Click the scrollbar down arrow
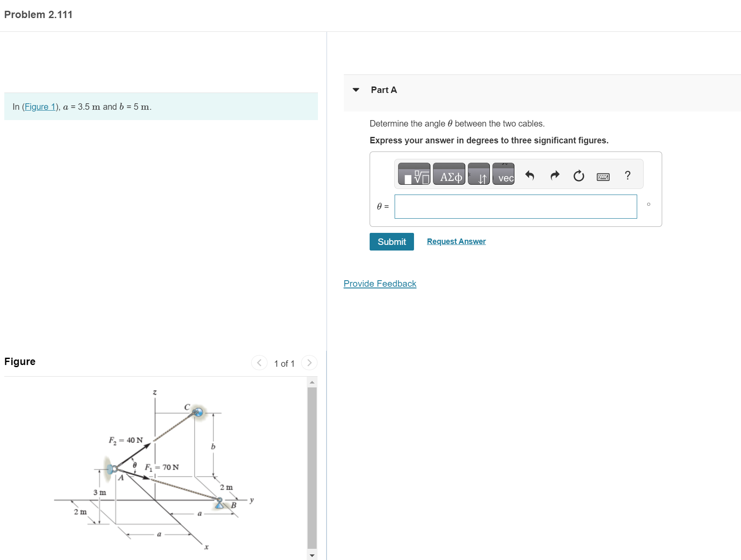The height and width of the screenshot is (560, 741). (x=311, y=555)
